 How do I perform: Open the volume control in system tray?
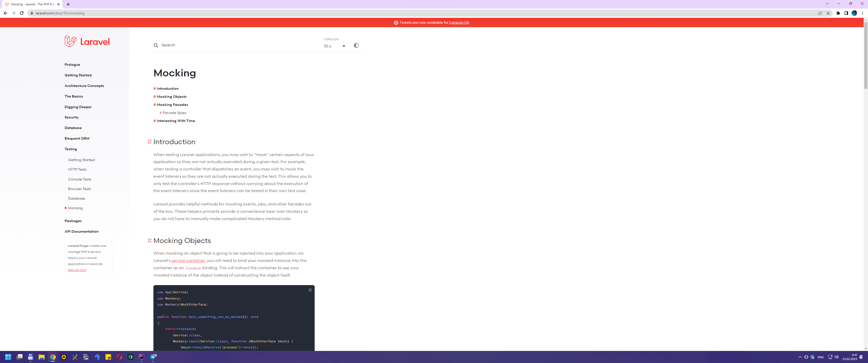click(x=836, y=357)
